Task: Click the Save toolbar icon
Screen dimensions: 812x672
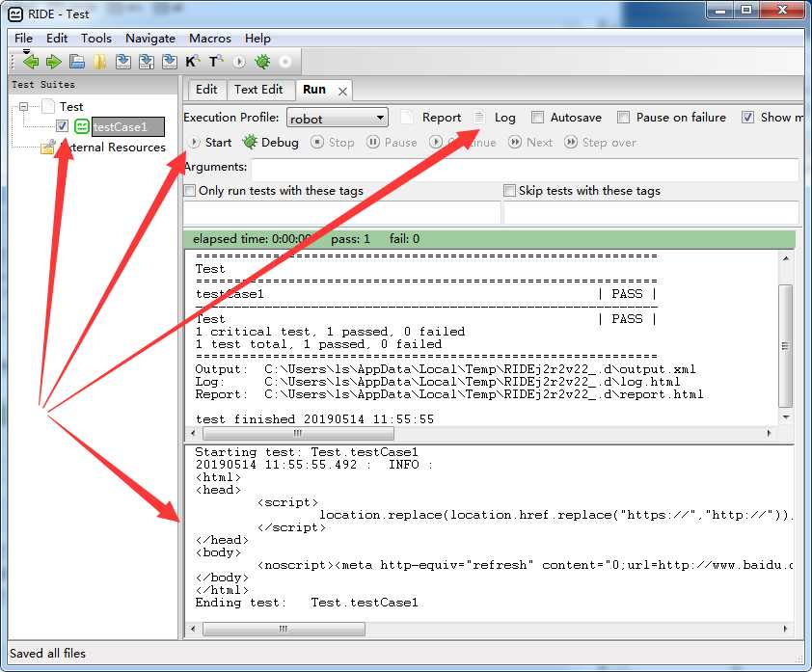Action: [123, 62]
